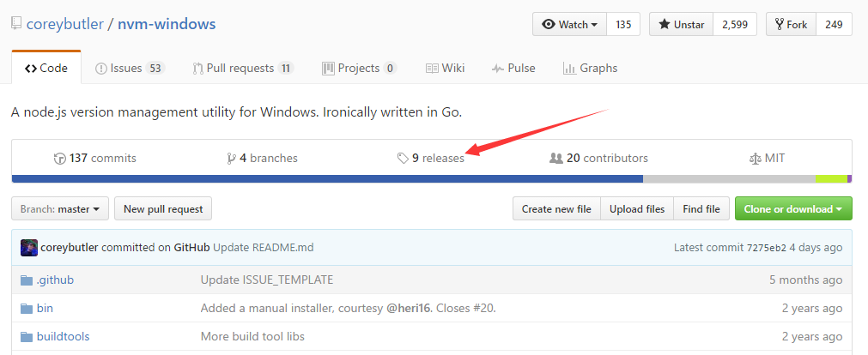Open the Update README.md commit message
Screen dimensions: 868x355
pos(264,248)
